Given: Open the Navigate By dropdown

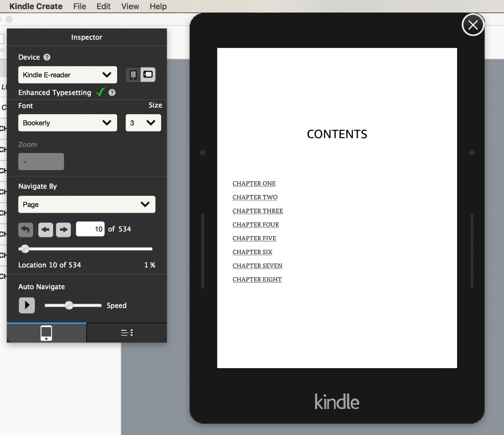Looking at the screenshot, I should (x=87, y=204).
